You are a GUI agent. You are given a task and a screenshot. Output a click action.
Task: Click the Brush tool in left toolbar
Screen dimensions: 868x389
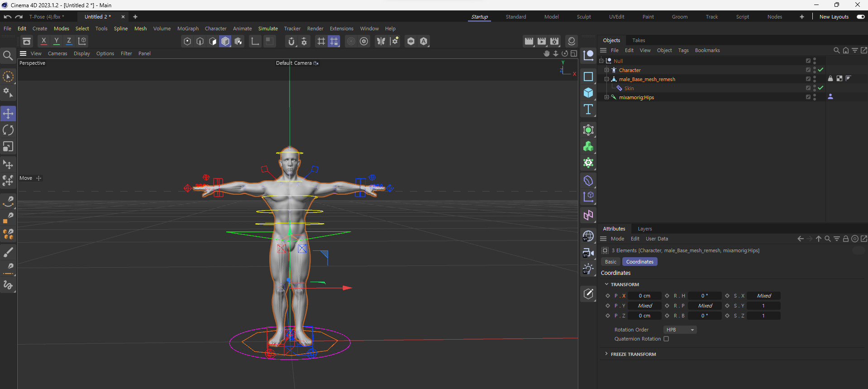tap(8, 252)
